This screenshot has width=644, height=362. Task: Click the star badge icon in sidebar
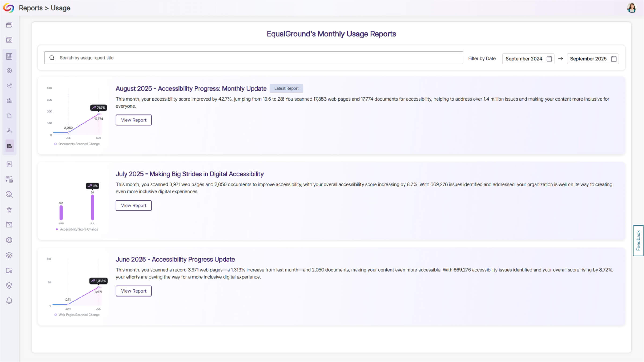9,71
